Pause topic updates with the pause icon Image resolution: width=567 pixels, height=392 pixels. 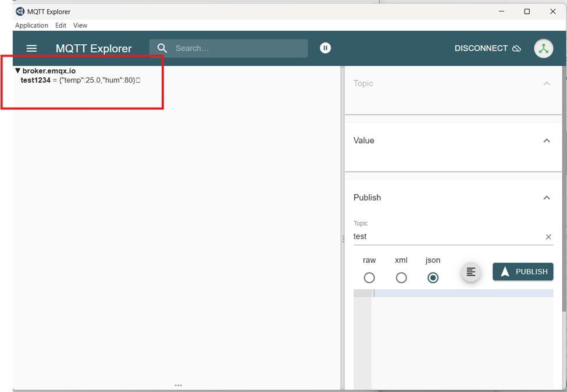[326, 48]
